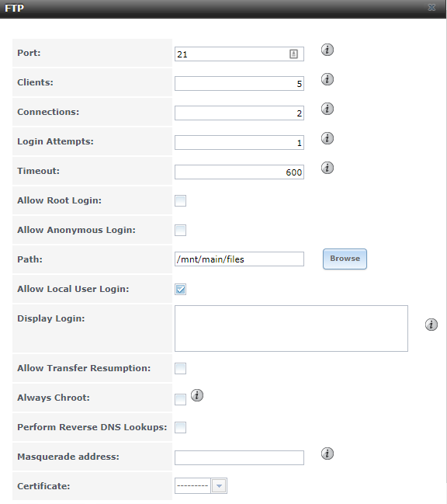View the Timeout help info icon

click(x=327, y=168)
